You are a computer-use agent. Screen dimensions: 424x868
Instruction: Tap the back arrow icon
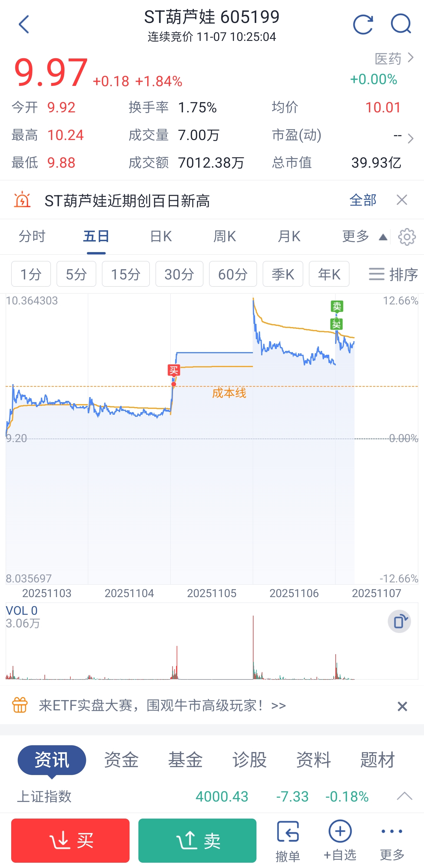click(24, 24)
